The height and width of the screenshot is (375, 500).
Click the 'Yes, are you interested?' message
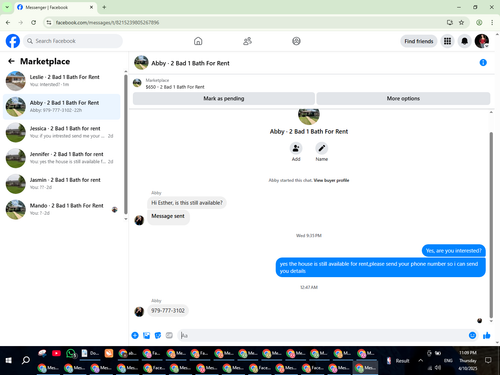tap(453, 251)
